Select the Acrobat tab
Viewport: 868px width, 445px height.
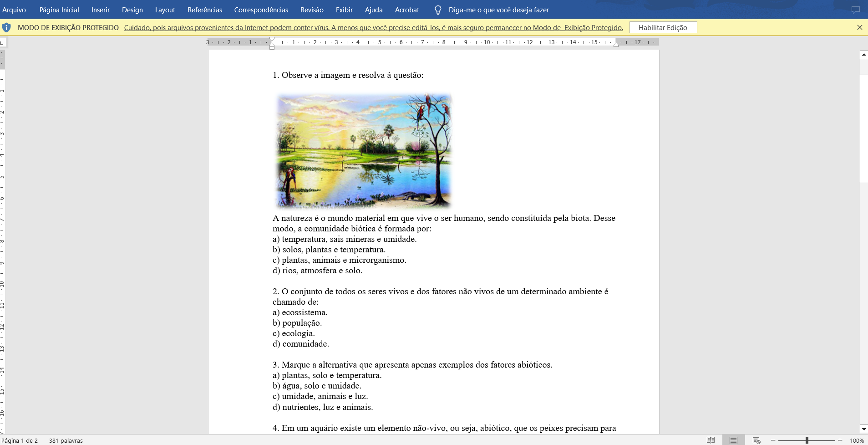[x=407, y=10]
